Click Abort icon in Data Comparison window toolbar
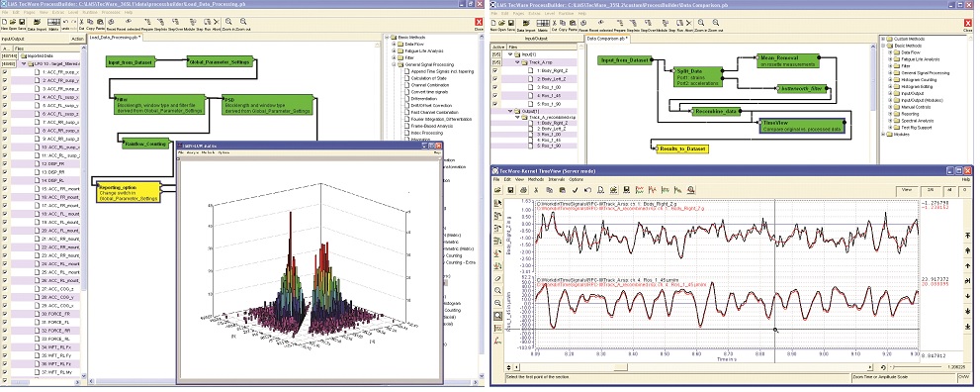 pos(688,23)
